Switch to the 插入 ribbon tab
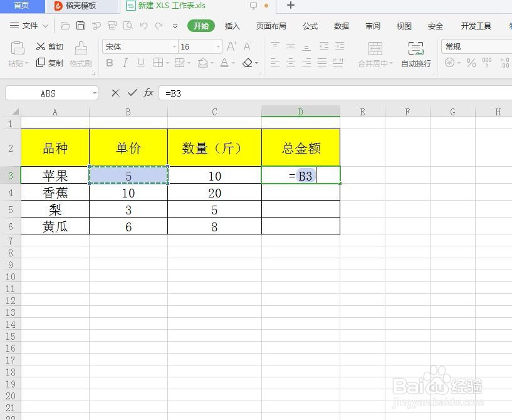This screenshot has height=420, width=512. [x=232, y=26]
